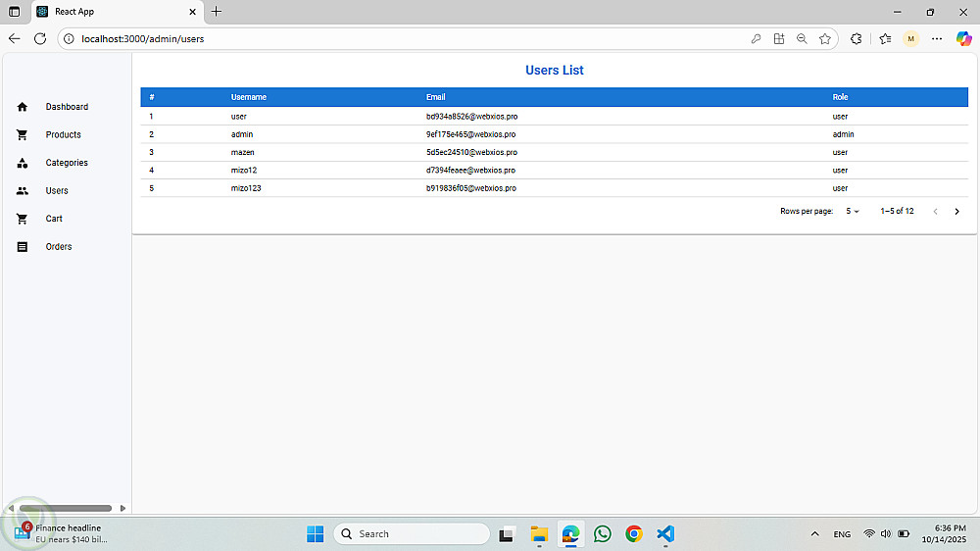The height and width of the screenshot is (551, 980).
Task: Click the password key icon
Action: tap(756, 39)
